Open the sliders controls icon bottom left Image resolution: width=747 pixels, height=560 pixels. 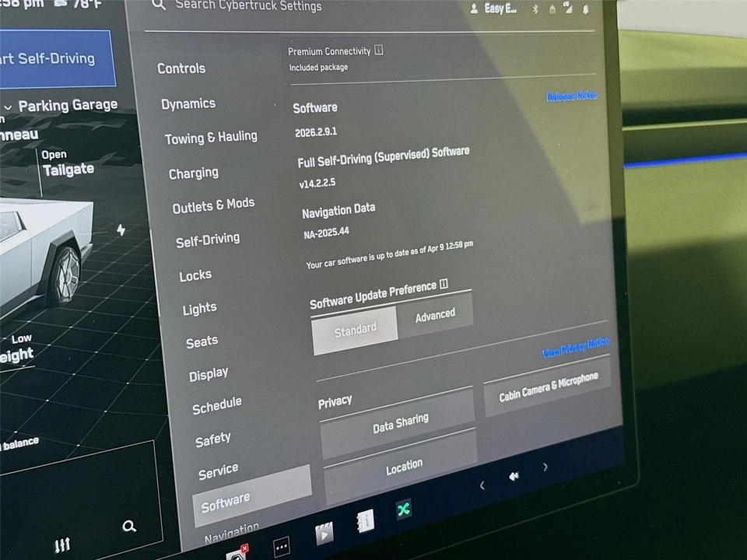click(62, 544)
